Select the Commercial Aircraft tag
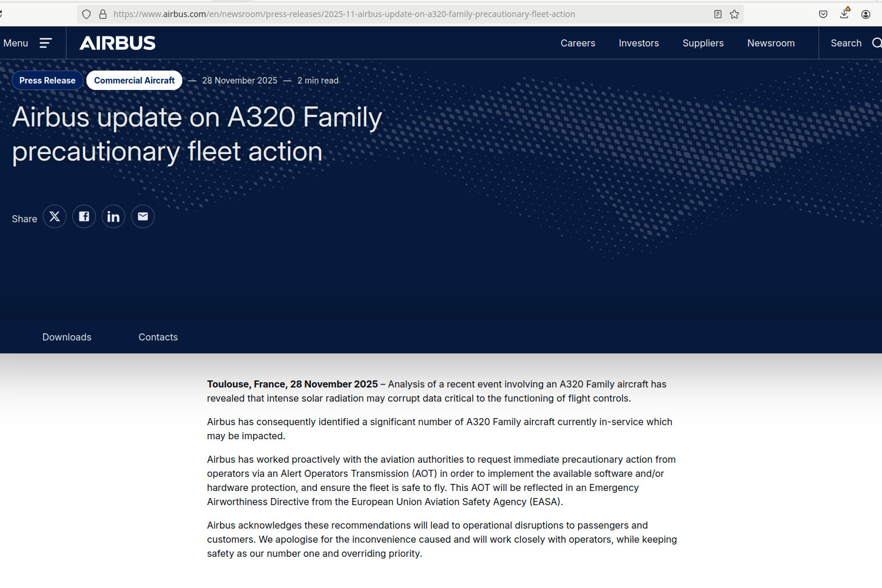Image resolution: width=882 pixels, height=588 pixels. coord(134,81)
